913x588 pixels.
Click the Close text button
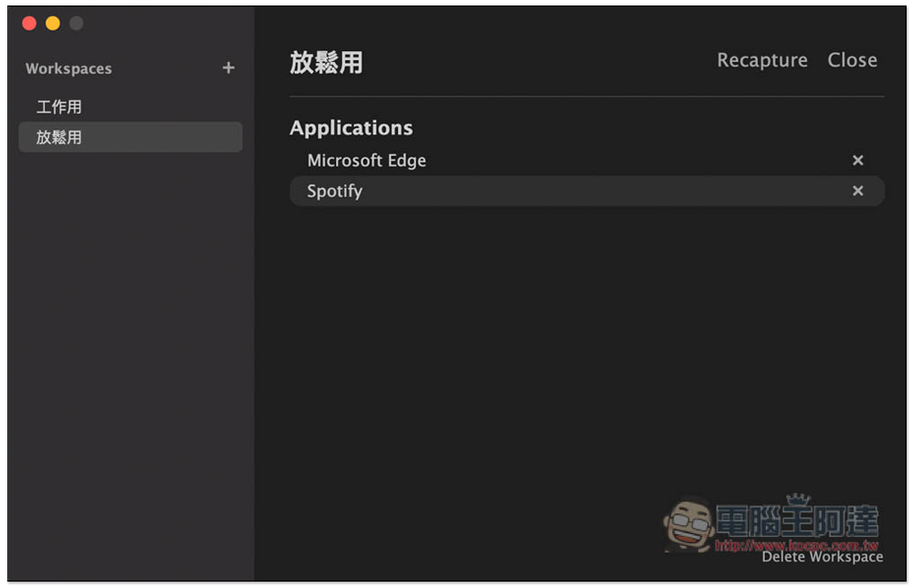point(852,60)
